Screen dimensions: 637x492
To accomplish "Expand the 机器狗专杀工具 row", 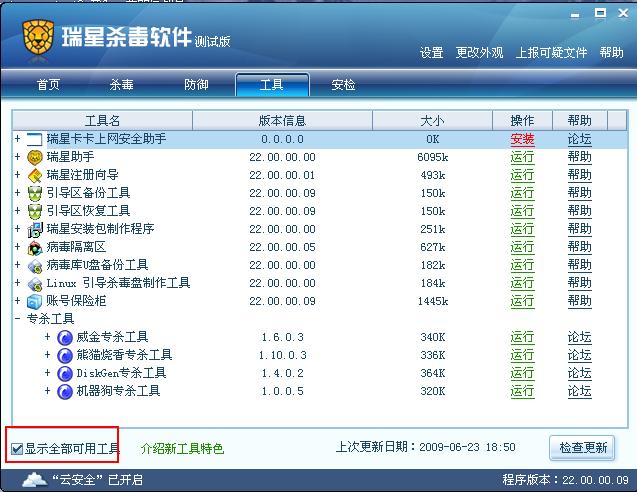I will click(x=48, y=390).
